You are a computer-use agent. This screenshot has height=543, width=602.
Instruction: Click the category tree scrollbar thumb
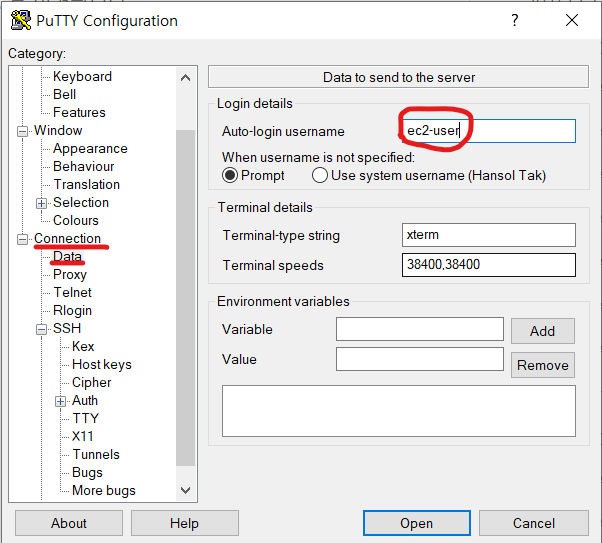tap(185, 298)
